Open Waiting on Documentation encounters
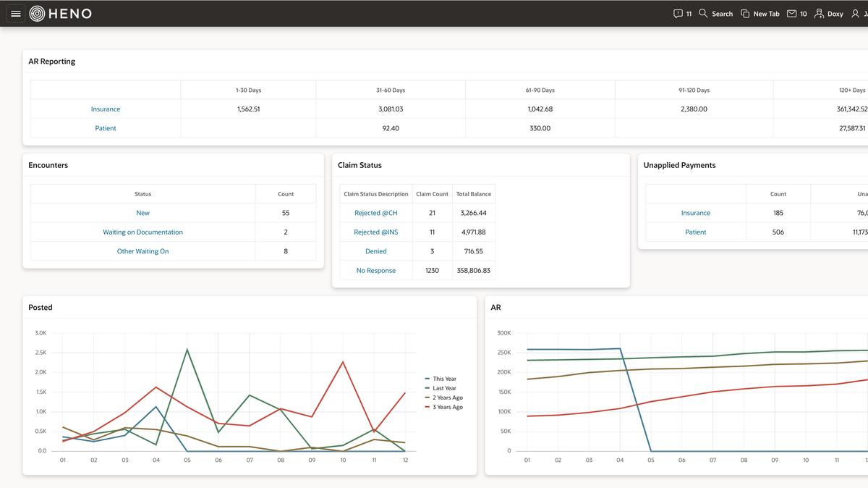Image resolution: width=868 pixels, height=488 pixels. 142,232
